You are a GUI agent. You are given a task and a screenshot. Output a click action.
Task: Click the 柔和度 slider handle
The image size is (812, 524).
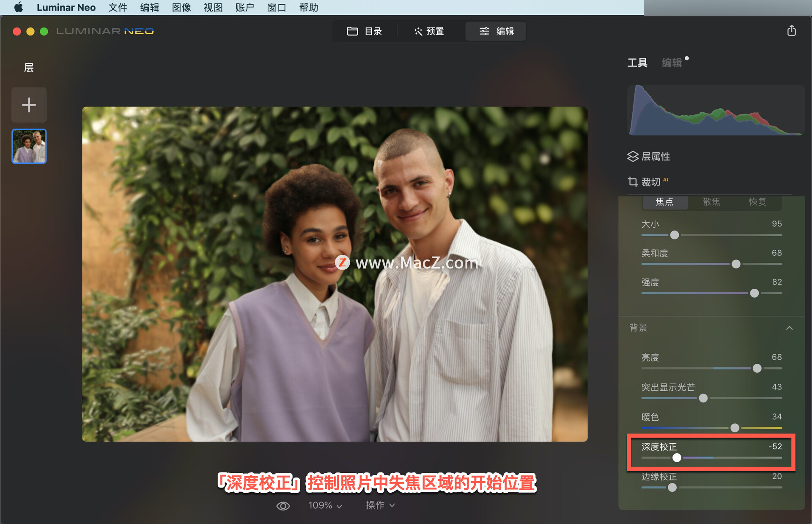(x=736, y=264)
